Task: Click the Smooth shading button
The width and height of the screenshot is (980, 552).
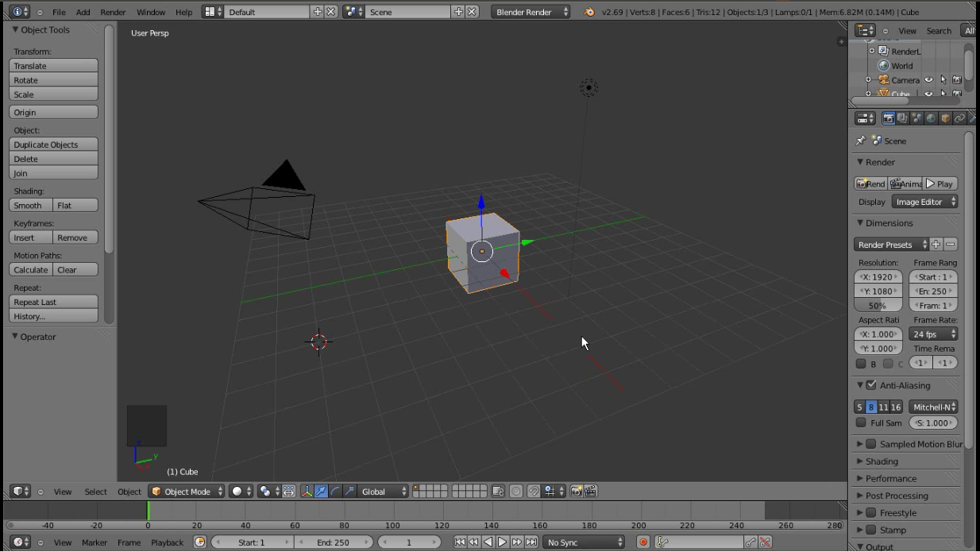Action: click(x=31, y=206)
